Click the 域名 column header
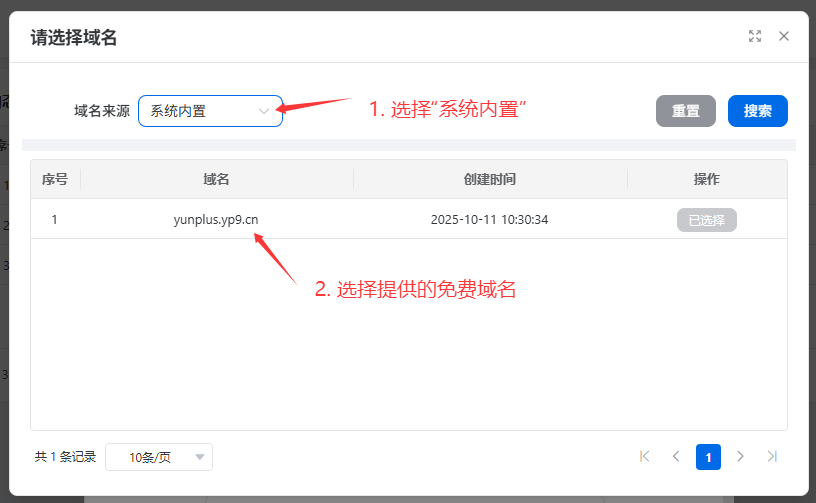Image resolution: width=816 pixels, height=503 pixels. coord(216,179)
